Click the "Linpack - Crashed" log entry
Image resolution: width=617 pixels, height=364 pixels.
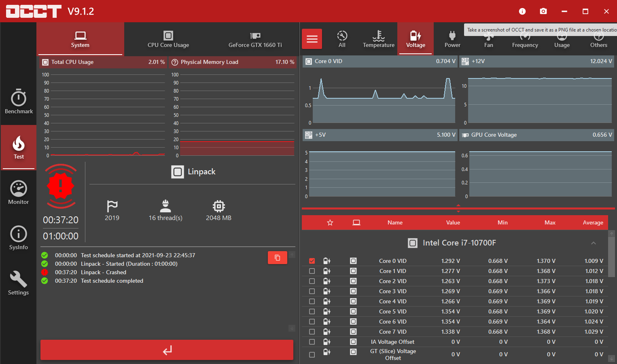[x=104, y=272]
